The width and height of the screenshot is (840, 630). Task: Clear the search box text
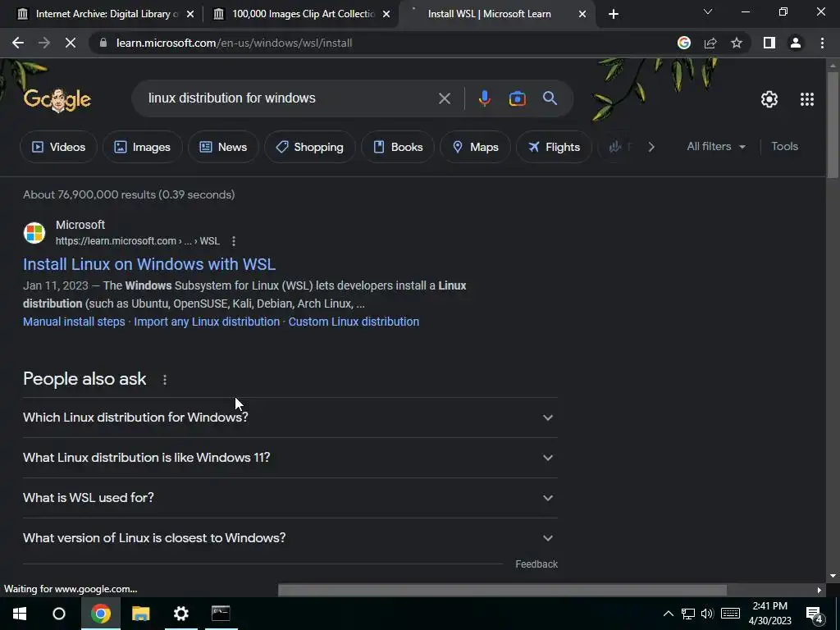click(x=444, y=98)
